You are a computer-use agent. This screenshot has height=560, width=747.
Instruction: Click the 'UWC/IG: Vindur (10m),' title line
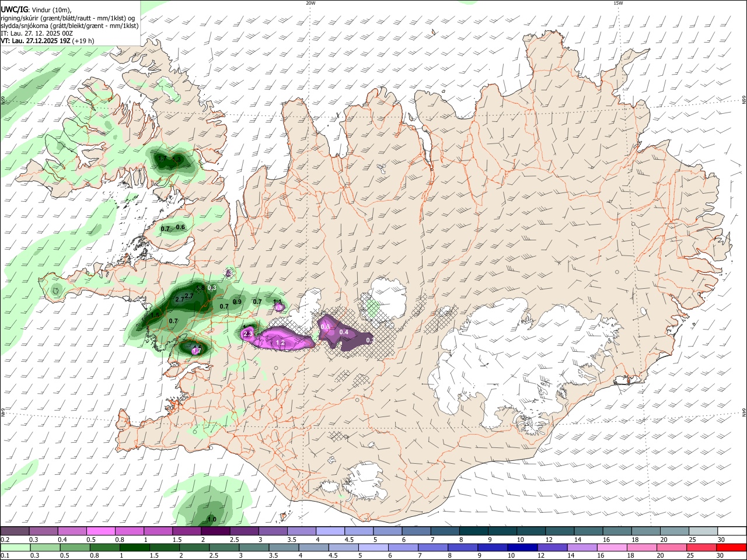(36, 10)
